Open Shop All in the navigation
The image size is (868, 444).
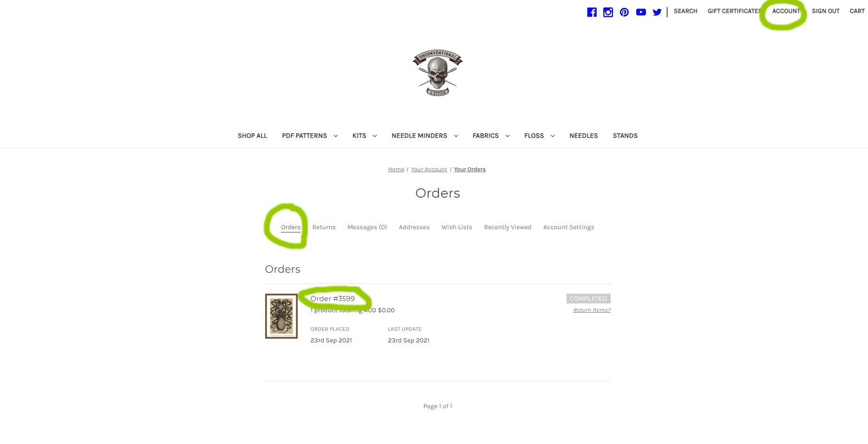(x=252, y=136)
